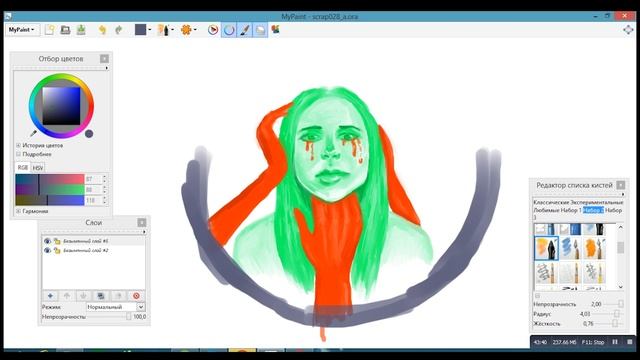This screenshot has height=360, width=640.
Task: Click the red play-arrow toolbar icon
Action: click(x=213, y=30)
